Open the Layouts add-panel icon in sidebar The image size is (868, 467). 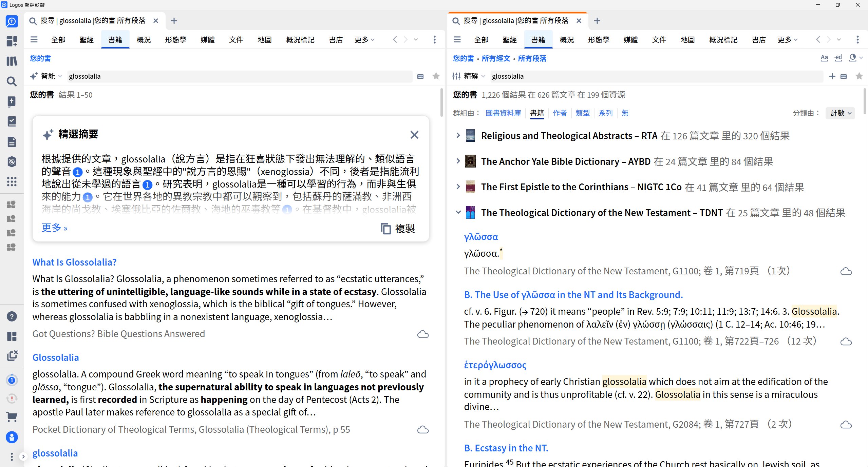[x=12, y=41]
